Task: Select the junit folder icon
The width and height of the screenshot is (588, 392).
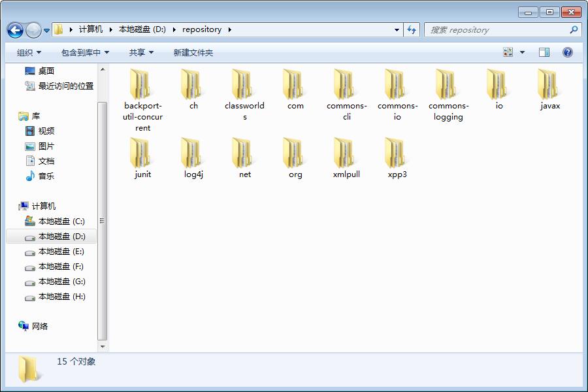Action: (x=140, y=152)
